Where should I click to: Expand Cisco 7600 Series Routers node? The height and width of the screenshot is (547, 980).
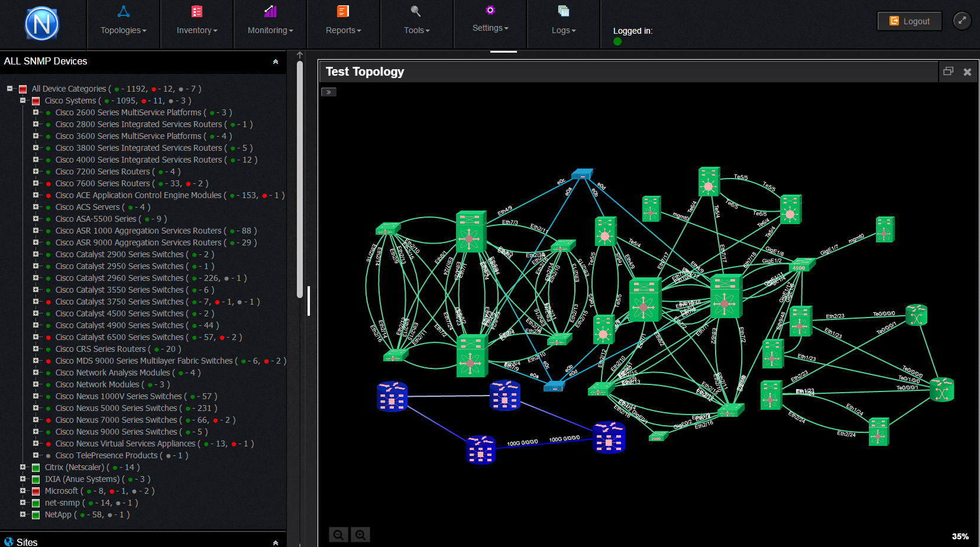35,183
